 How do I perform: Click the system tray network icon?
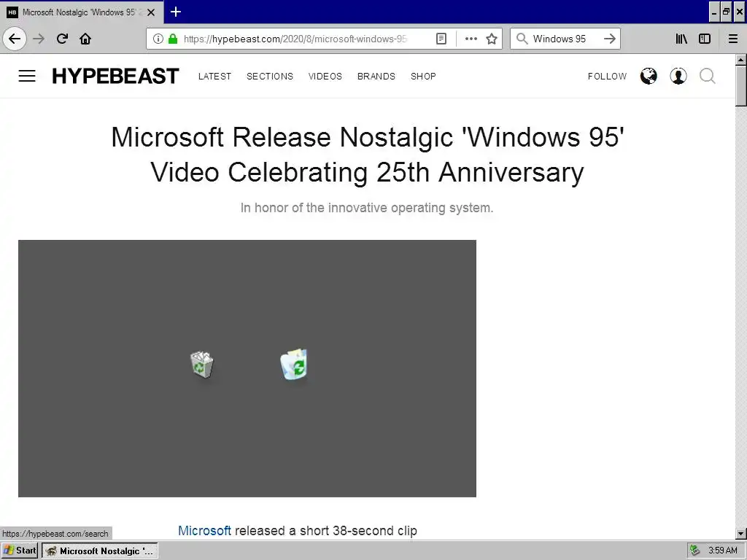[695, 551]
